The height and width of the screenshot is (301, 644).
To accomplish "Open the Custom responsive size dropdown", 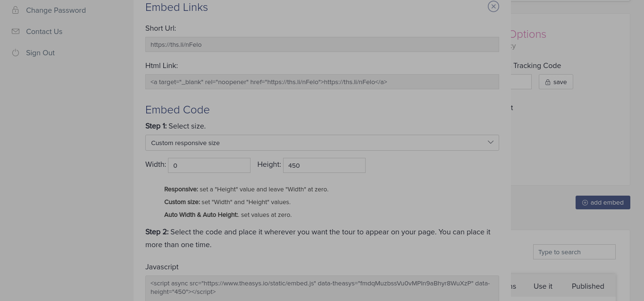I will click(322, 143).
